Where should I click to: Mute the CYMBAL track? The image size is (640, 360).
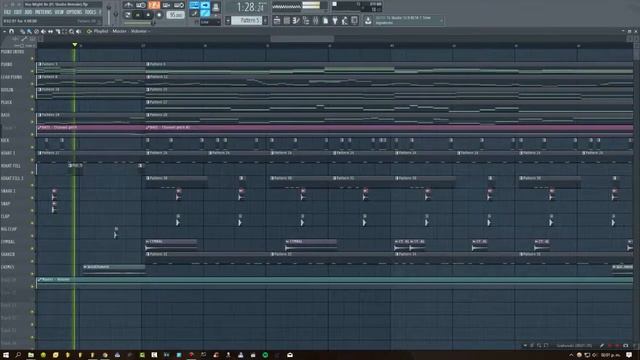pos(32,248)
